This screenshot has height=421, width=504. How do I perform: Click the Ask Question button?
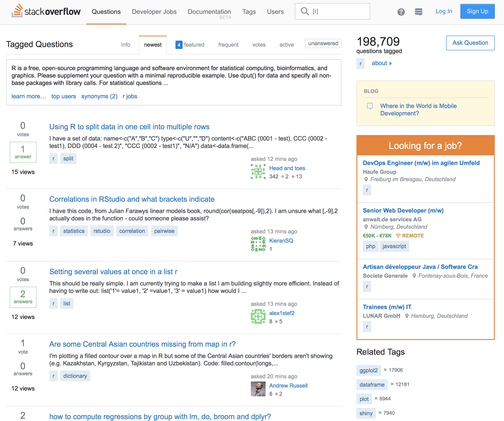[x=470, y=43]
